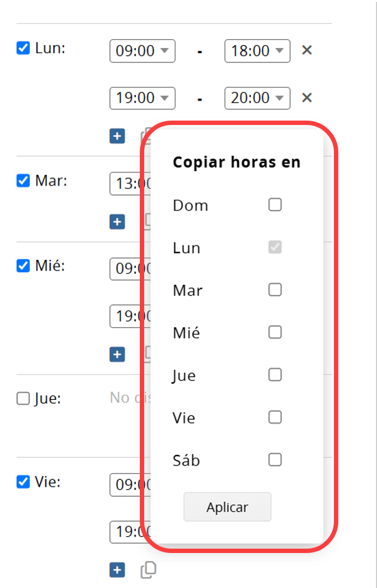The width and height of the screenshot is (377, 588).
Task: Check Mar in the copy hours popup
Action: click(x=275, y=289)
